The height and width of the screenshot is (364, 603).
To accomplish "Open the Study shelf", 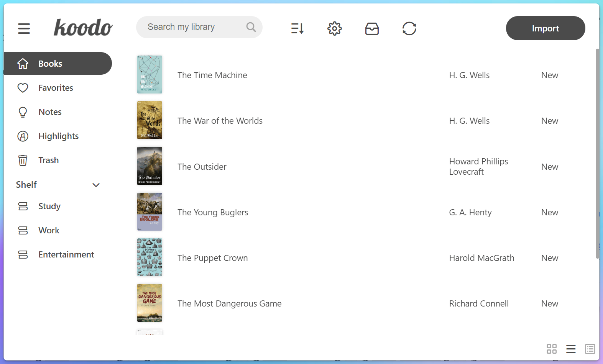I will click(49, 206).
